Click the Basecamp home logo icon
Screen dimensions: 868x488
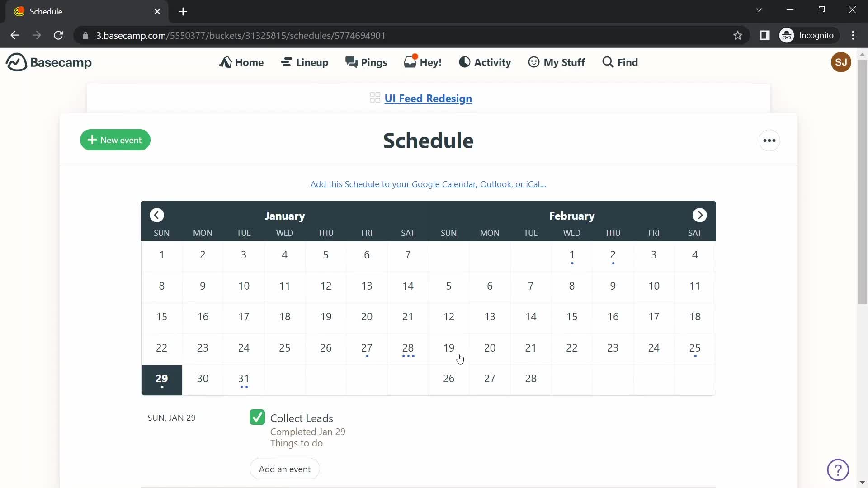coord(15,62)
